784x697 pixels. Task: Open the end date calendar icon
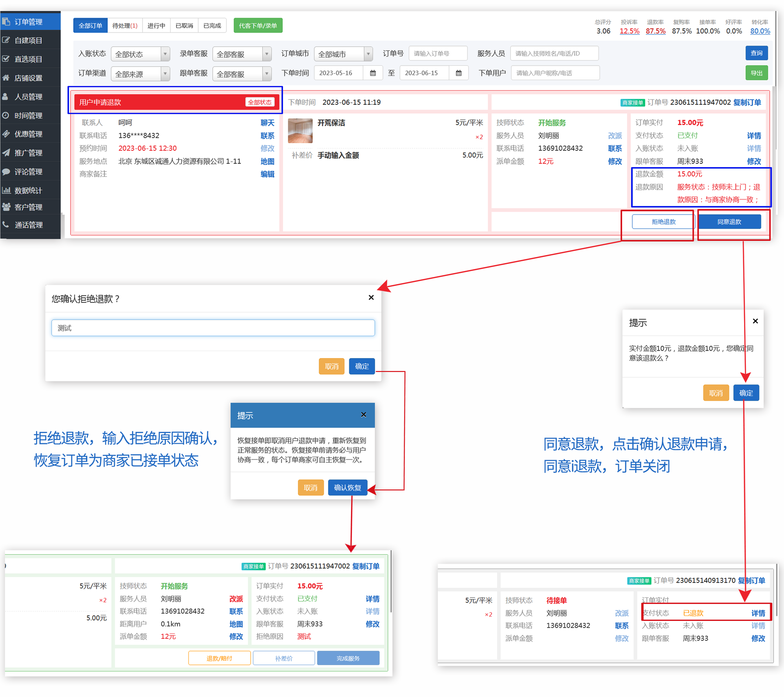(459, 73)
